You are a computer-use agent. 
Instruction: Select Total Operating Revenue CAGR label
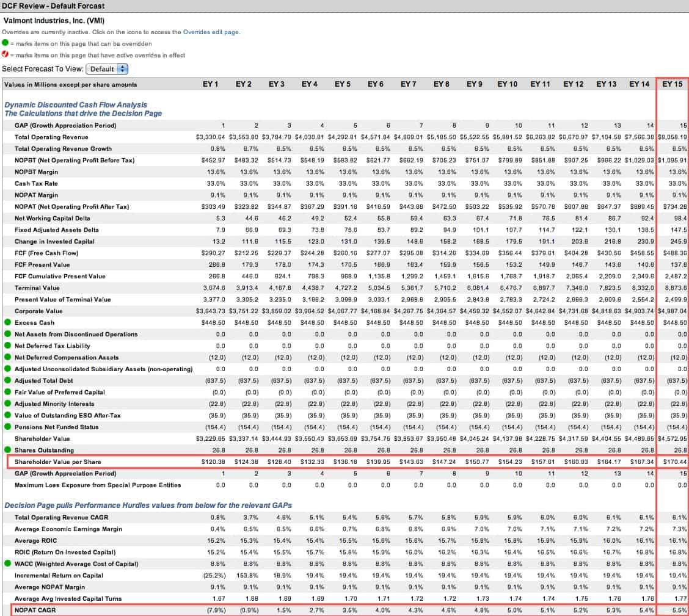[x=61, y=517]
